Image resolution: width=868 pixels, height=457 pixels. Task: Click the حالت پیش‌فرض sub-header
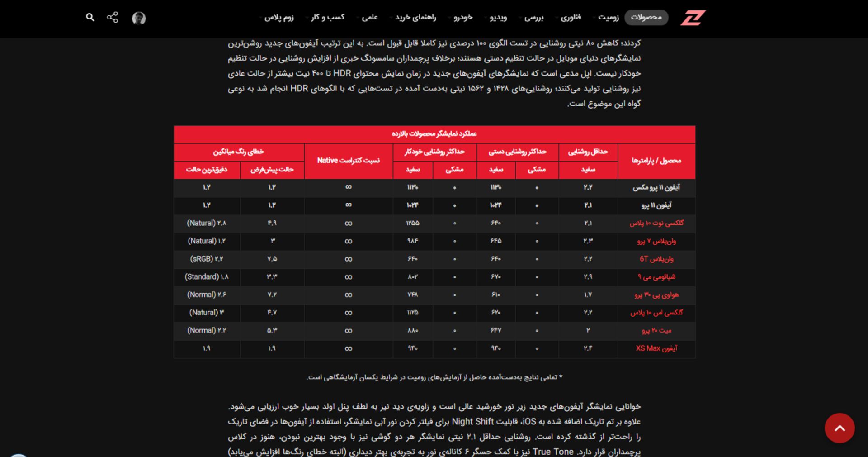272,170
